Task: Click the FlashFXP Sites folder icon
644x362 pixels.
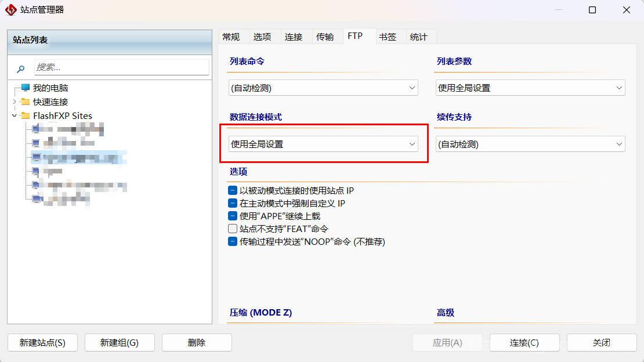Action: pos(26,115)
